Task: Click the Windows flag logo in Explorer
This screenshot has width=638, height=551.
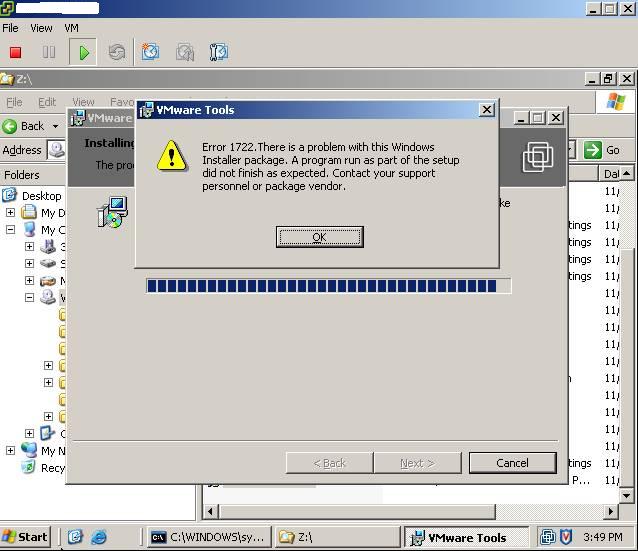Action: (616, 102)
